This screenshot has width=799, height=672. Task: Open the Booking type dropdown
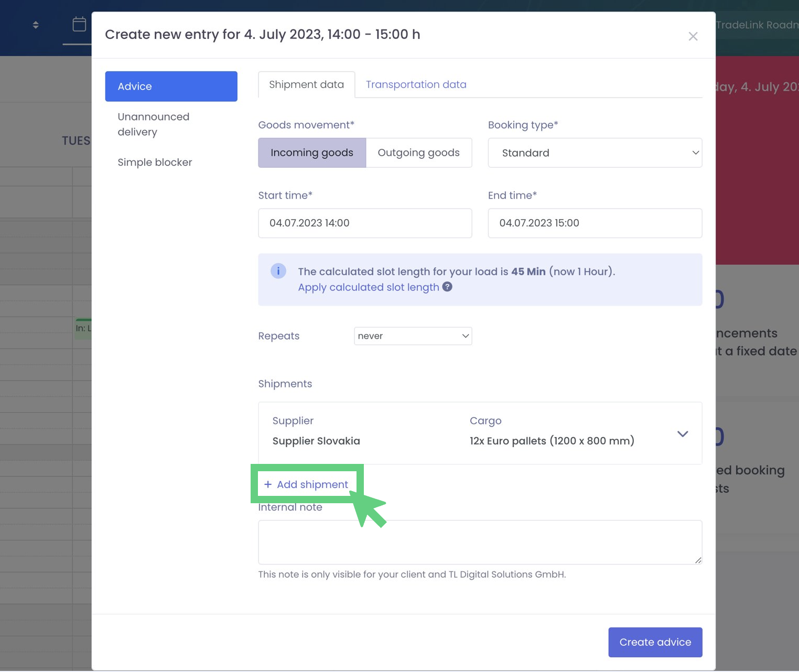click(595, 153)
